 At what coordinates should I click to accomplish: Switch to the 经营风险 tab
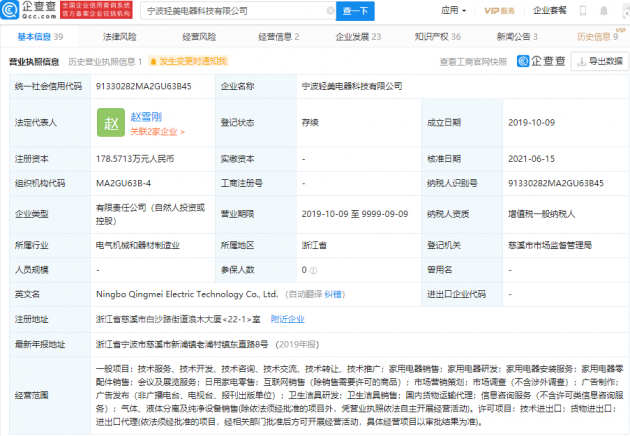(x=199, y=37)
